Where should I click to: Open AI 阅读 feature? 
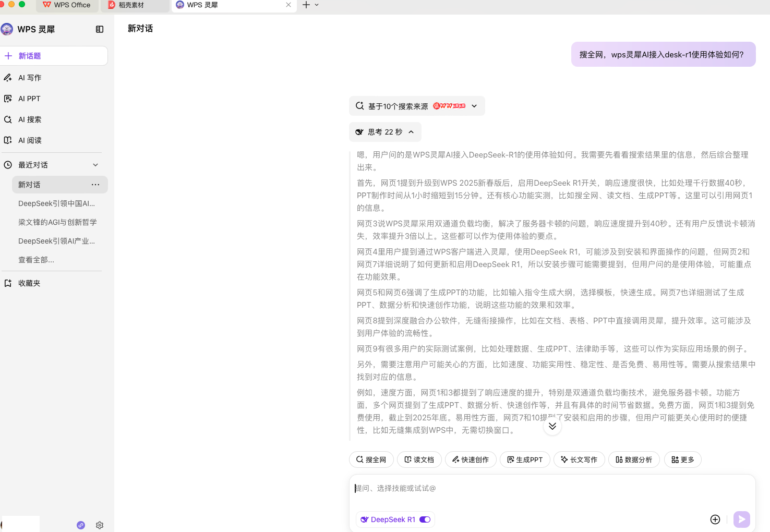click(29, 140)
